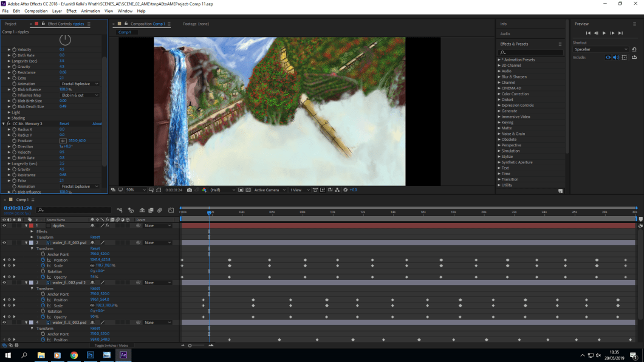
Task: Click Toggle Switches / Modes button
Action: click(x=111, y=345)
